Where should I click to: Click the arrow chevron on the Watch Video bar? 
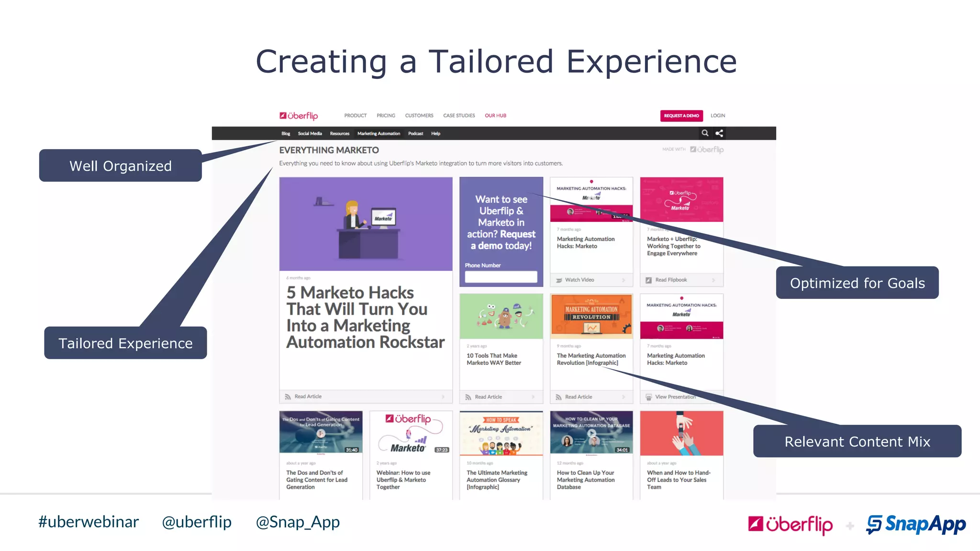(x=624, y=280)
